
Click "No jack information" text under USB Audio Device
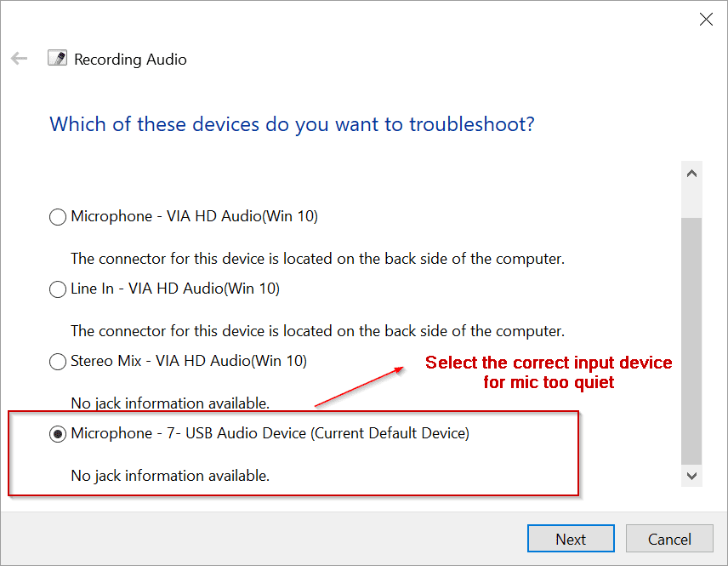170,476
